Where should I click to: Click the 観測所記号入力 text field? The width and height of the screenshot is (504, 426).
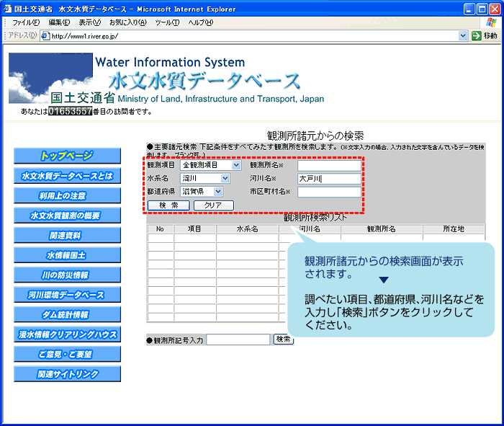click(238, 340)
